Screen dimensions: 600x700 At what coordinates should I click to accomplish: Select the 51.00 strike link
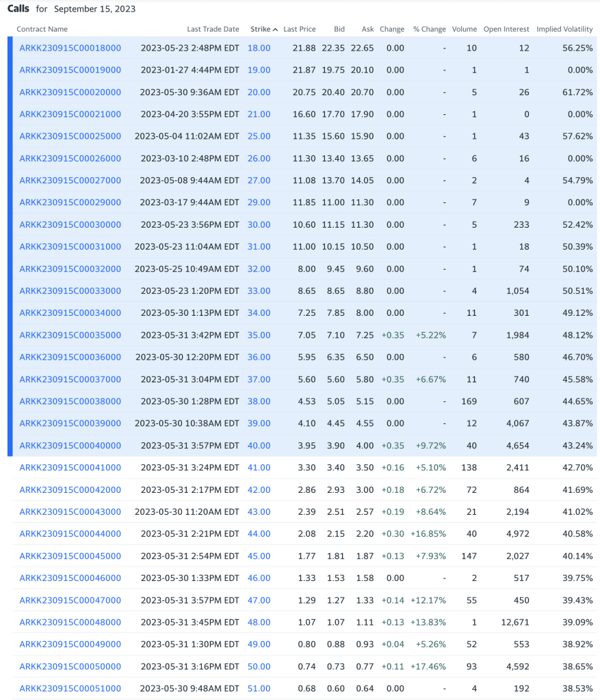(x=259, y=688)
